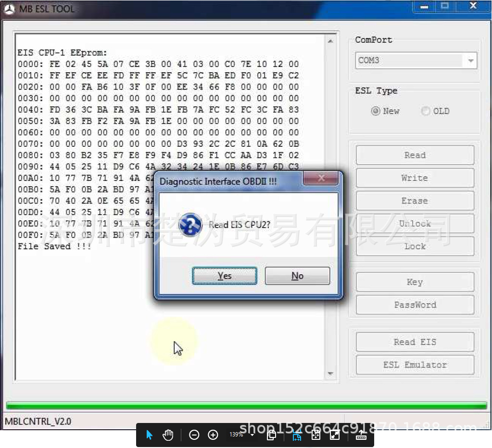Click the upload toolbar dock icon
The image size is (492, 448).
coord(361,435)
